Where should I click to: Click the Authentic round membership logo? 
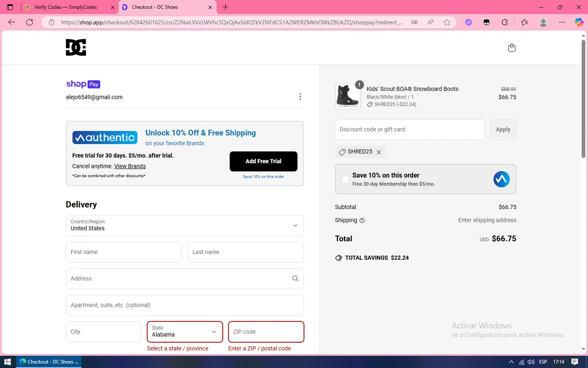click(501, 179)
